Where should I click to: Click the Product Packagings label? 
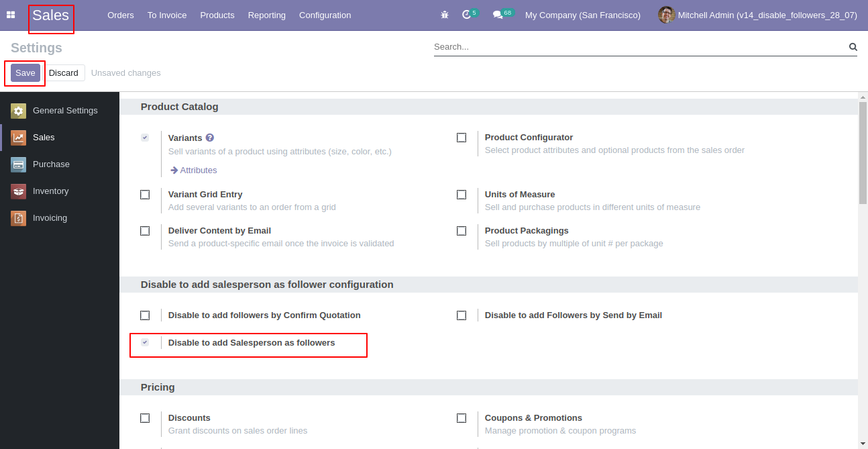[527, 231]
